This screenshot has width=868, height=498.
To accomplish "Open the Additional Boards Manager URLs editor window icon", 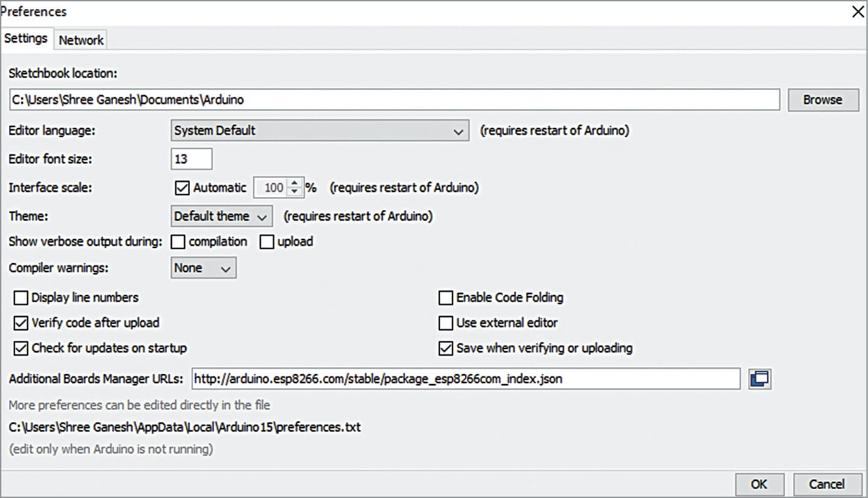I will pyautogui.click(x=760, y=379).
